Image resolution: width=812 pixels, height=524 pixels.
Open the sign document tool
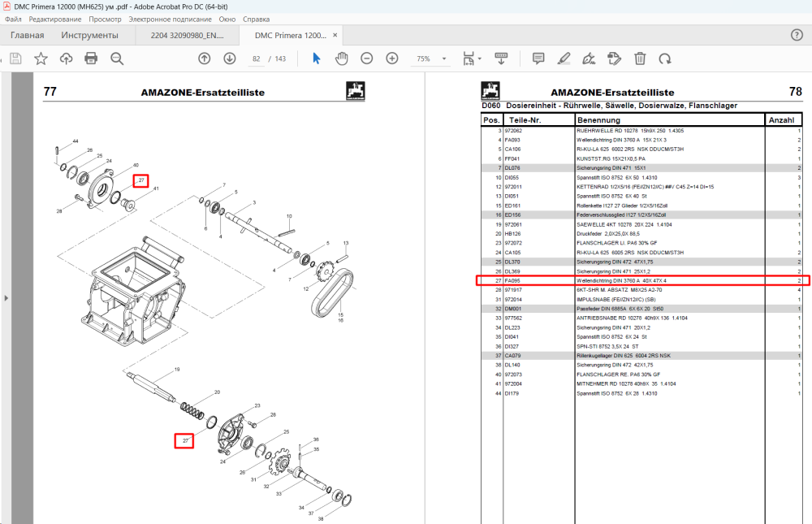pos(590,58)
